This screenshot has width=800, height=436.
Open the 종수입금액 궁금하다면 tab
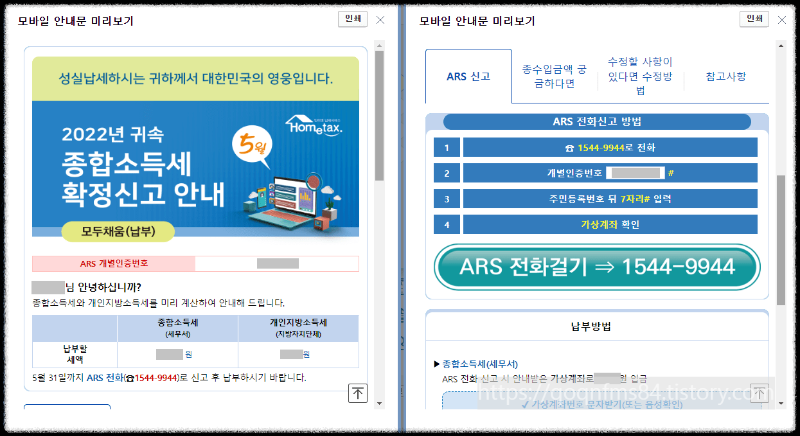(555, 76)
